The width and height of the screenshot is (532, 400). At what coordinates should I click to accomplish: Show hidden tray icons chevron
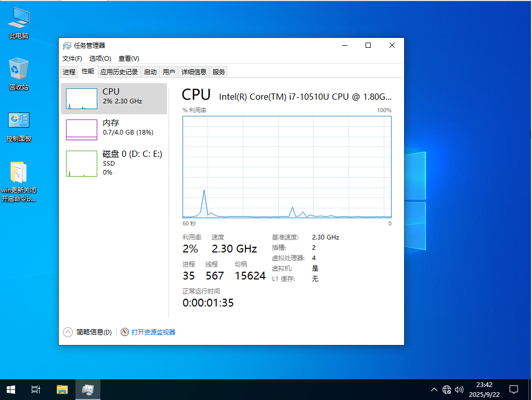point(434,390)
